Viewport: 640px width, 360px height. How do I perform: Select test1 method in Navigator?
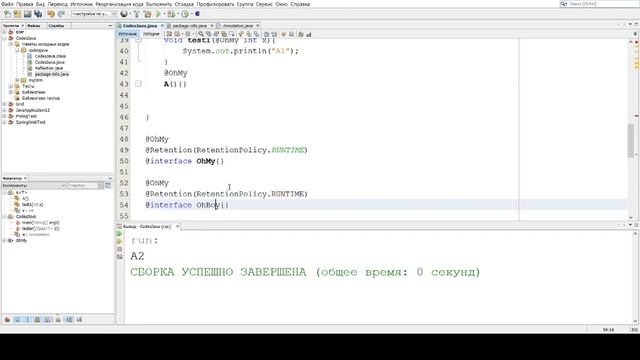(x=32, y=204)
